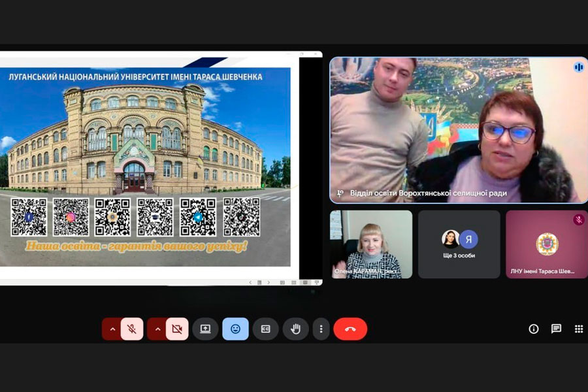This screenshot has width=588, height=392.
Task: Select the ЛНУ імені Тараса Шев... tile
Action: click(547, 244)
